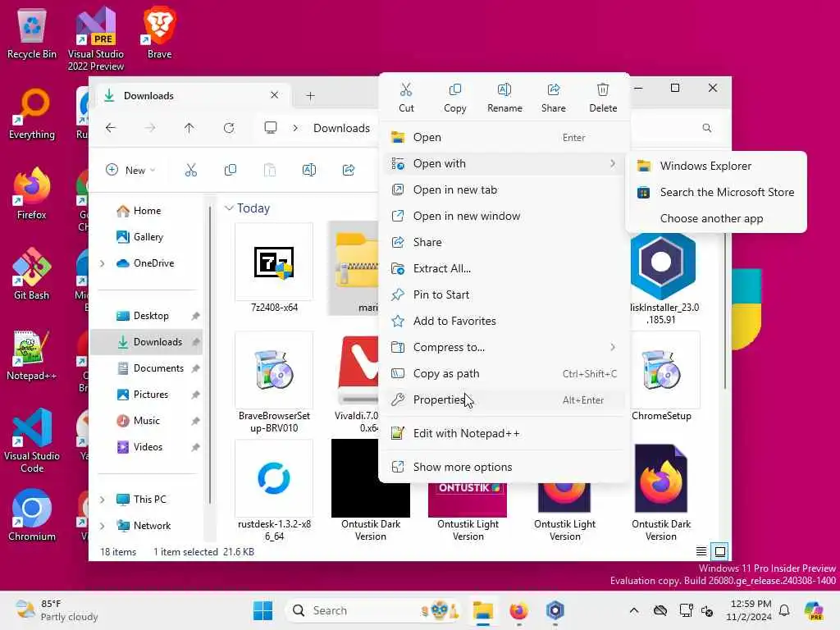Open Notepad++ desktop shortcut
The width and height of the screenshot is (840, 630).
tap(32, 354)
